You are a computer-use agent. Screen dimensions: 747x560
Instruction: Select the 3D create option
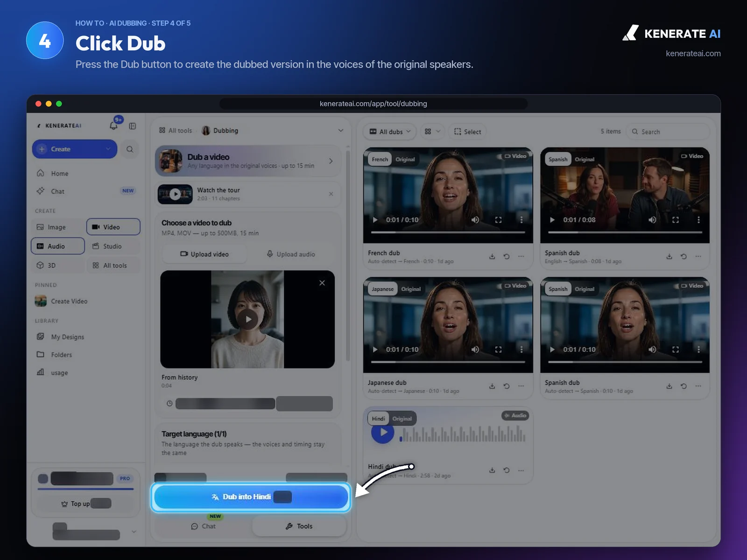58,265
